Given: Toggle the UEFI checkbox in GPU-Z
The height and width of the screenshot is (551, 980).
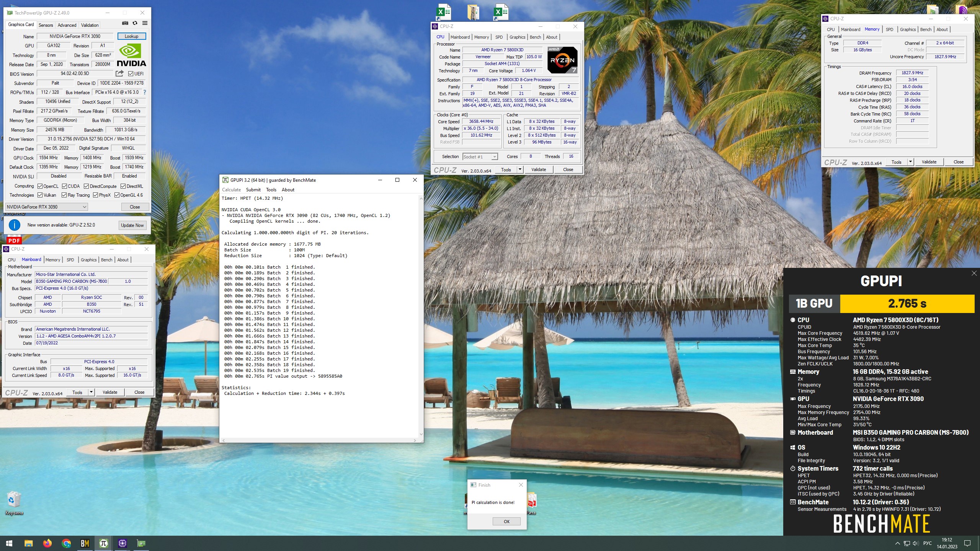Looking at the screenshot, I should point(131,74).
